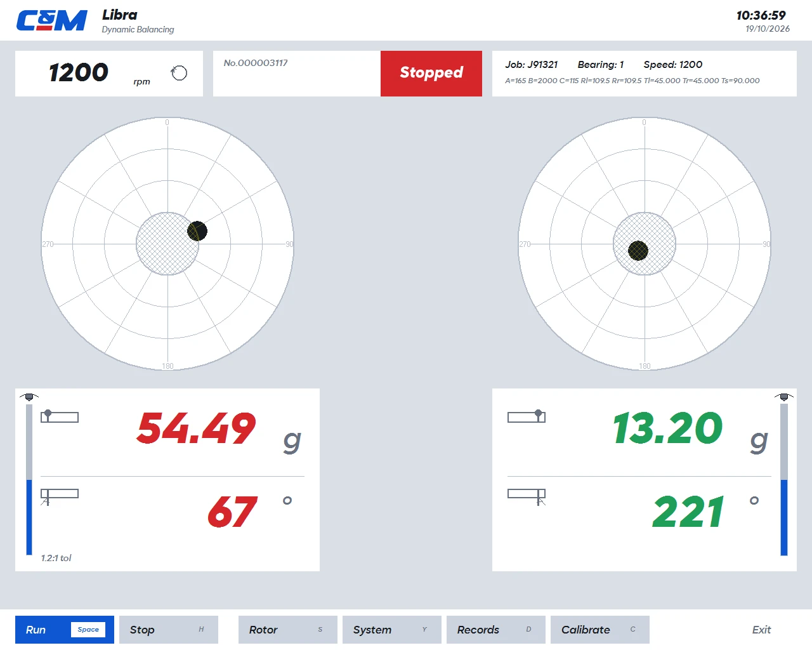
Task: Open the Rotor menu
Action: [x=288, y=630]
